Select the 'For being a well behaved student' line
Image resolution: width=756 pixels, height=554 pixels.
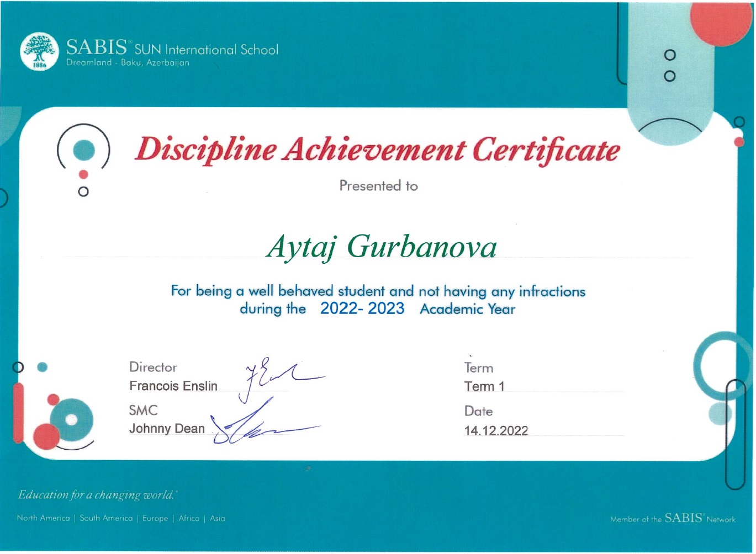[x=378, y=291]
